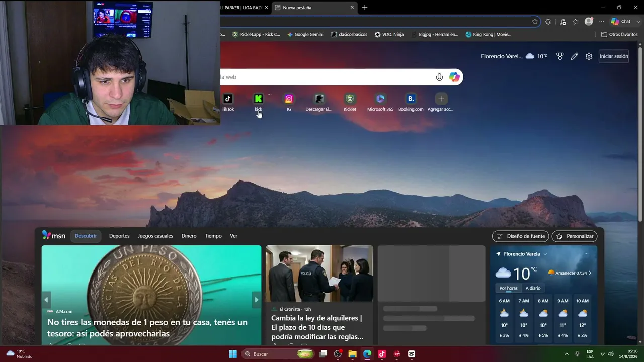Open the favorites list in toolbar
The width and height of the screenshot is (644, 362).
[576, 22]
